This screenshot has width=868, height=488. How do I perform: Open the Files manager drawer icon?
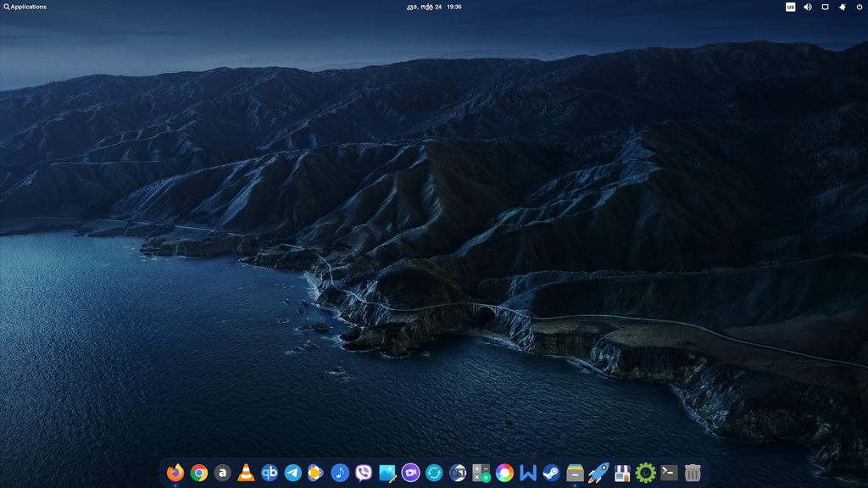click(575, 473)
